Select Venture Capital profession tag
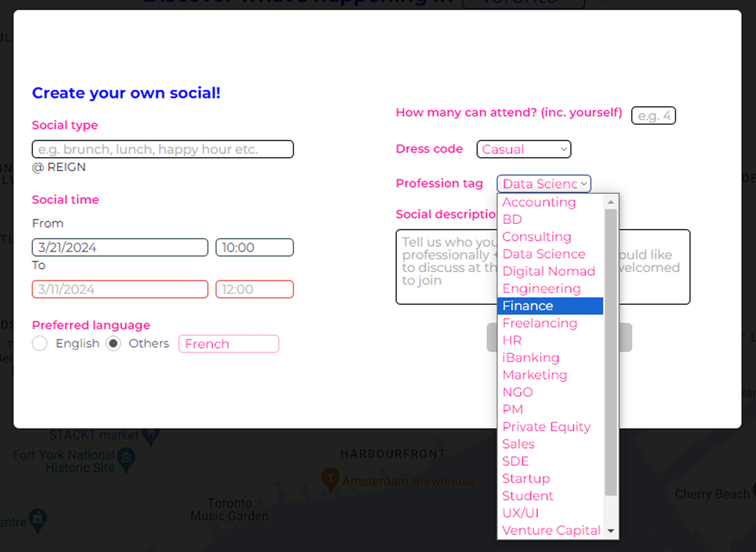Screen dimensions: 756x552 (550, 530)
